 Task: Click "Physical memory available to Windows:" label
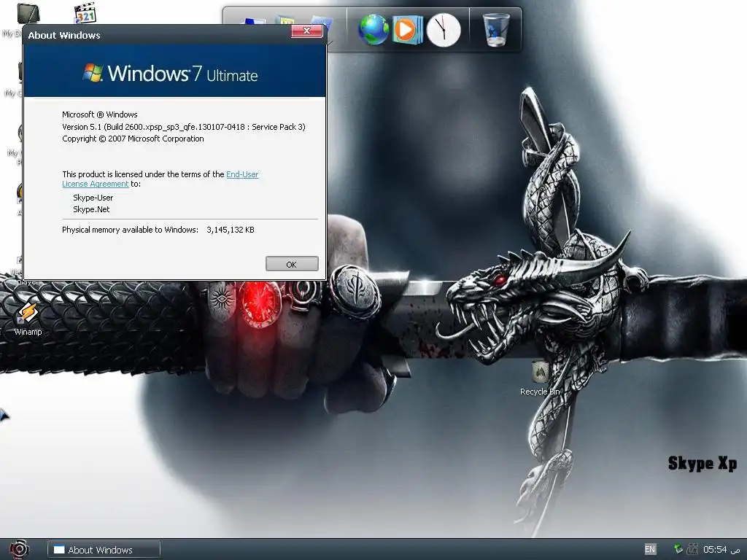[130, 230]
